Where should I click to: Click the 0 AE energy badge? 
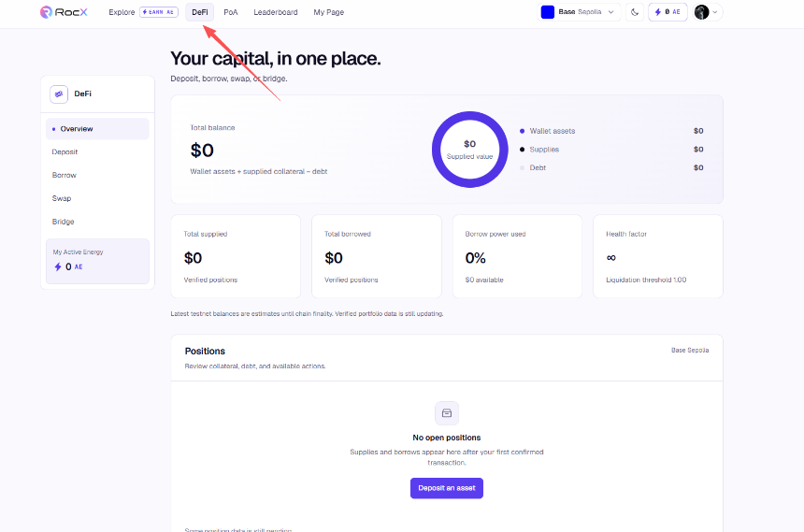[x=668, y=12]
